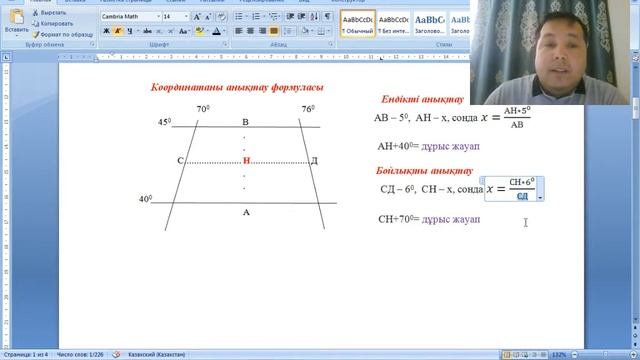
Task: Toggle underline formatting (Ч)
Action: point(130,31)
